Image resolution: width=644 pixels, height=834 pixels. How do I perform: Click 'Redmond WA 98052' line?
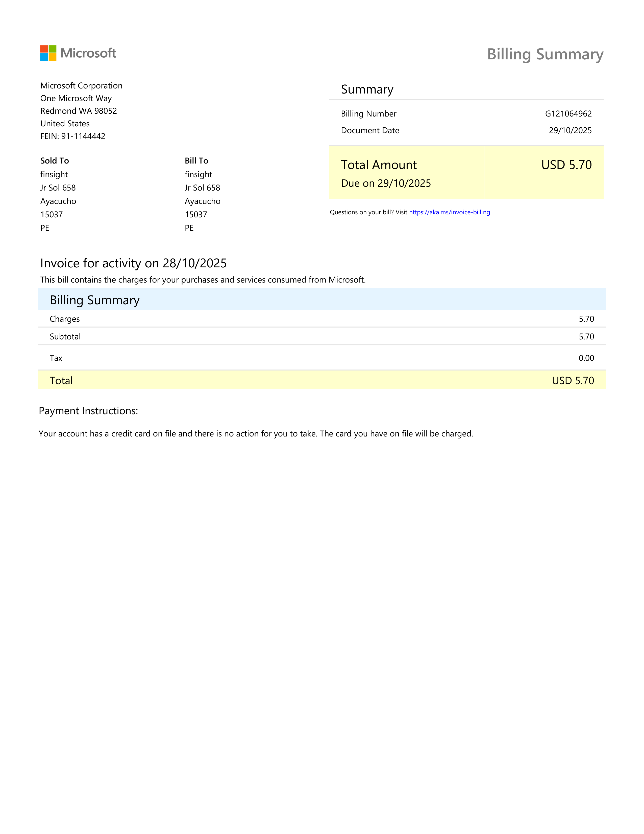pyautogui.click(x=79, y=111)
